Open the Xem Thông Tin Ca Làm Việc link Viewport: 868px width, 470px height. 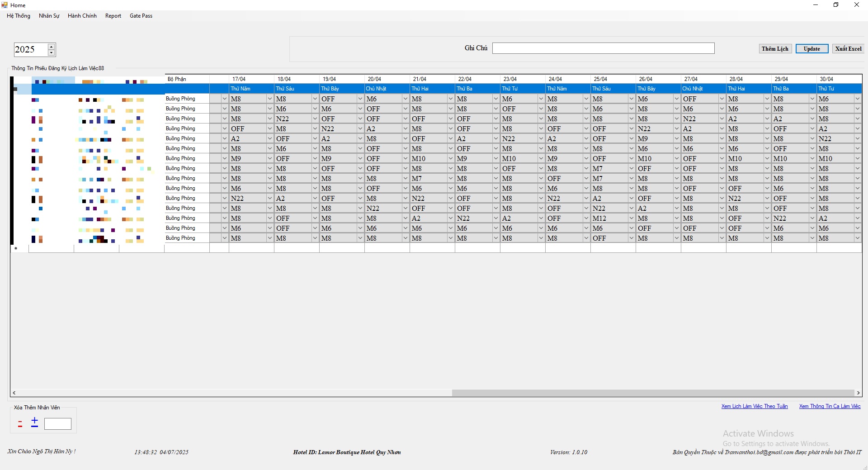coord(830,406)
